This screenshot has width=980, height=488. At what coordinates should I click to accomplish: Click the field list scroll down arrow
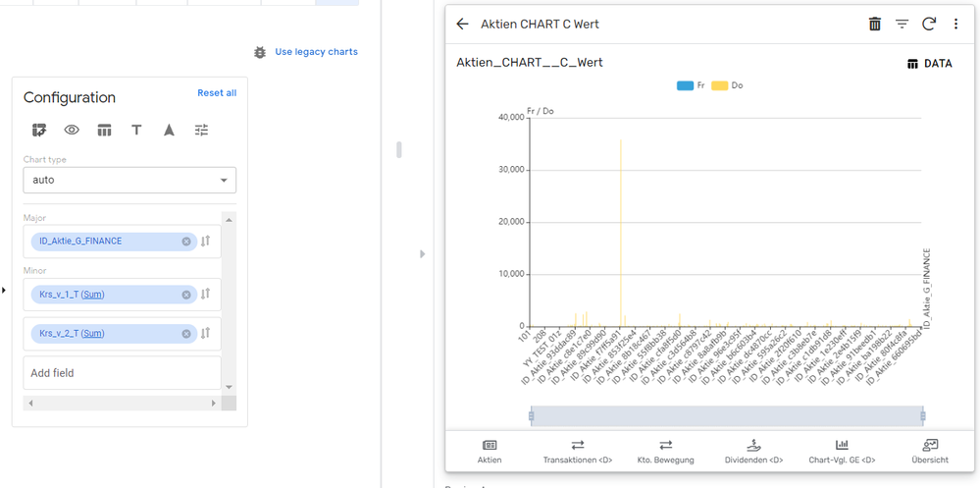click(x=229, y=387)
